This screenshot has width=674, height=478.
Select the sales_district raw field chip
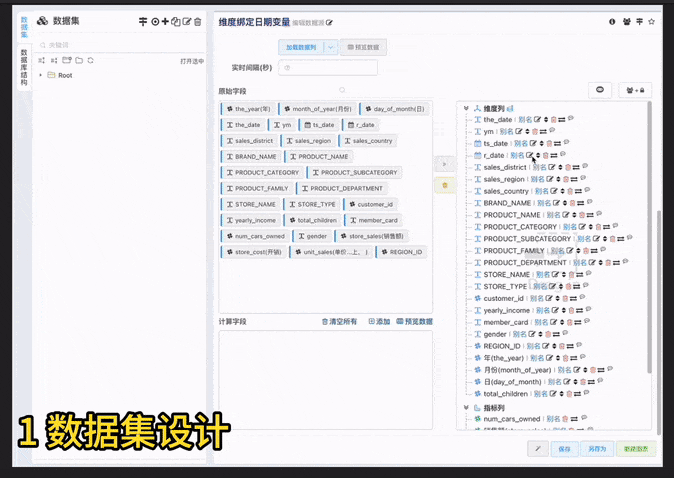pyautogui.click(x=250, y=141)
